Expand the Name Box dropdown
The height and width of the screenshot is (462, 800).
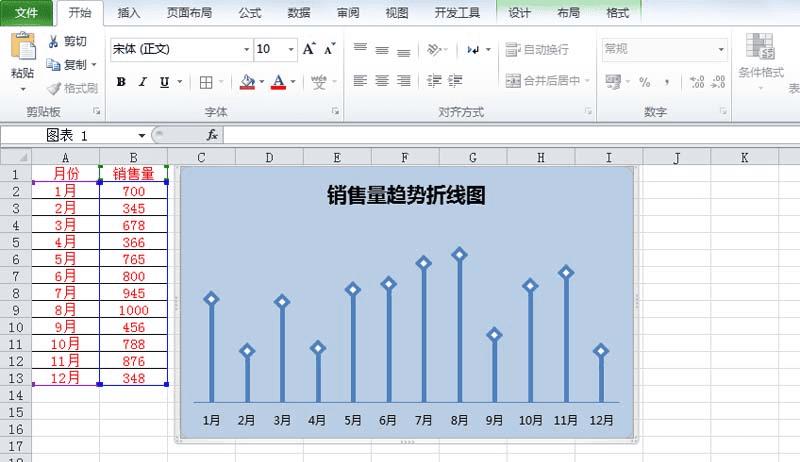(141, 135)
